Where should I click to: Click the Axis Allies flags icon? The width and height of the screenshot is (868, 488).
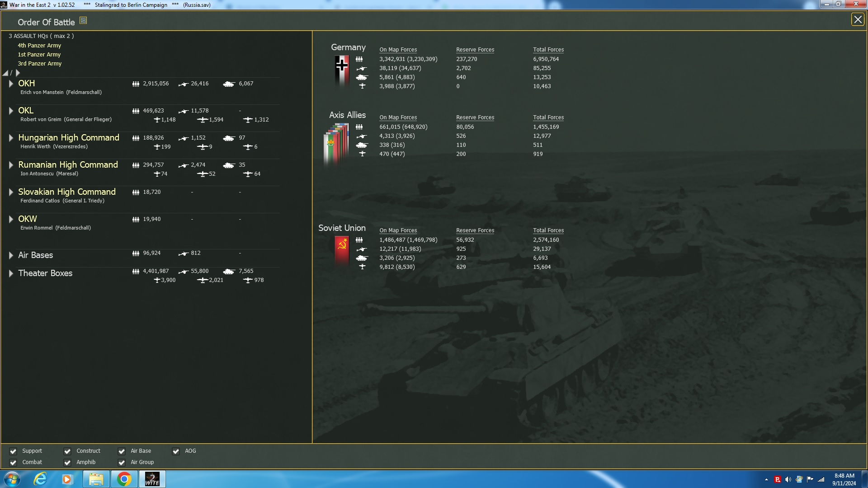coord(336,143)
